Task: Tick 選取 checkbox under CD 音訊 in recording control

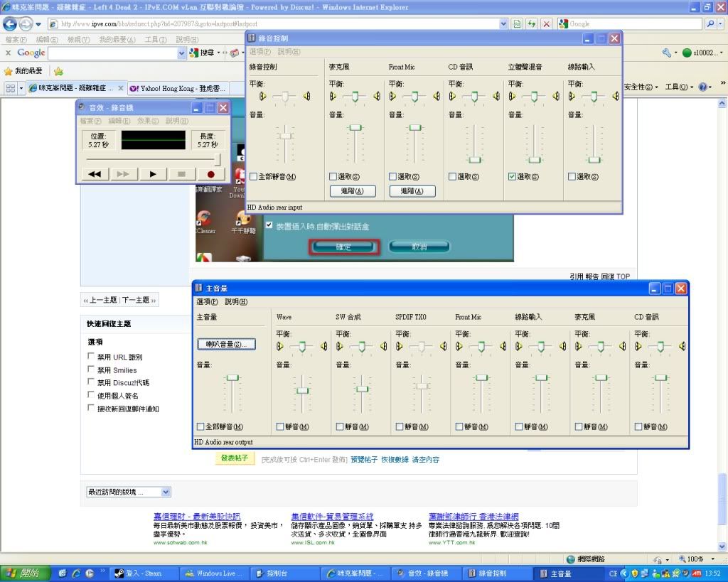Action: click(453, 176)
